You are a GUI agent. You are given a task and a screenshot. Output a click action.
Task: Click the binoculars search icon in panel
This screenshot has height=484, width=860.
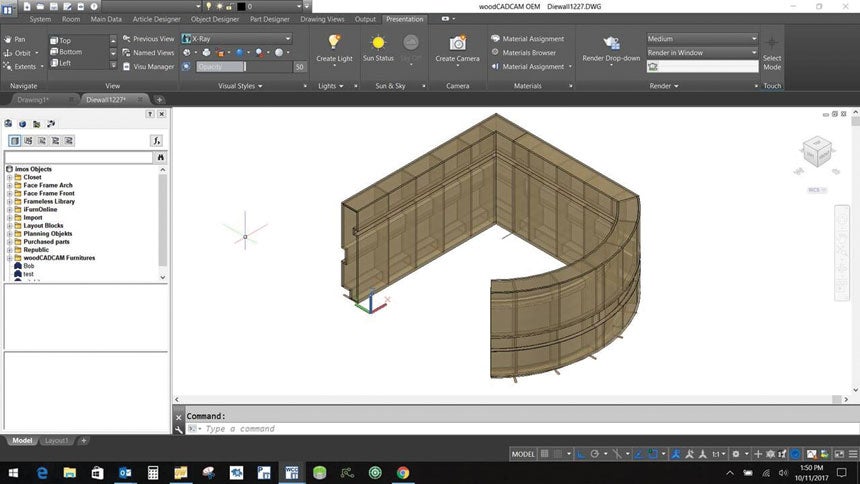coord(161,157)
